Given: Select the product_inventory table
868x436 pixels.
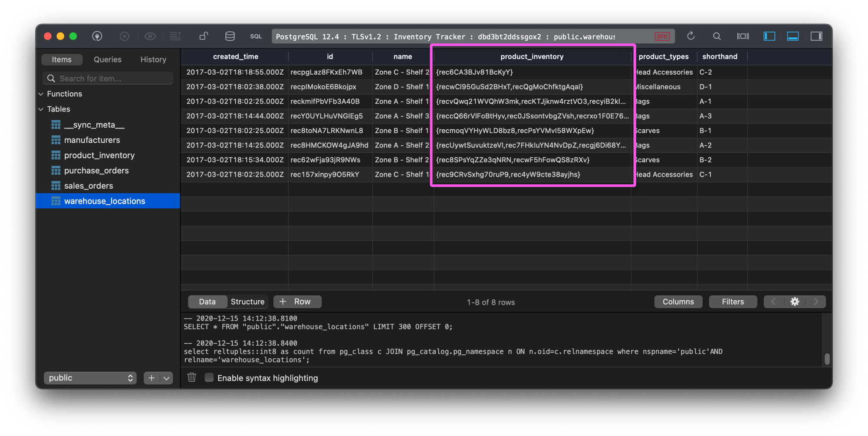Looking at the screenshot, I should click(108, 155).
